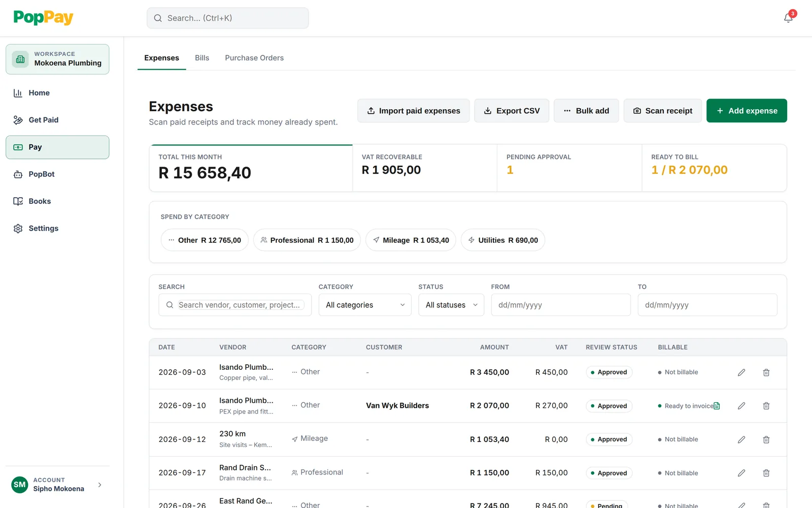The height and width of the screenshot is (508, 812).
Task: Filter by the Other category chip
Action: click(205, 240)
